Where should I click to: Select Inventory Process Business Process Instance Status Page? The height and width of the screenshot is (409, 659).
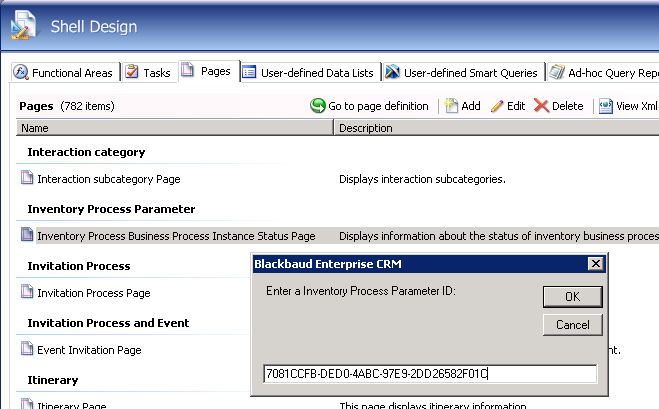click(x=176, y=236)
